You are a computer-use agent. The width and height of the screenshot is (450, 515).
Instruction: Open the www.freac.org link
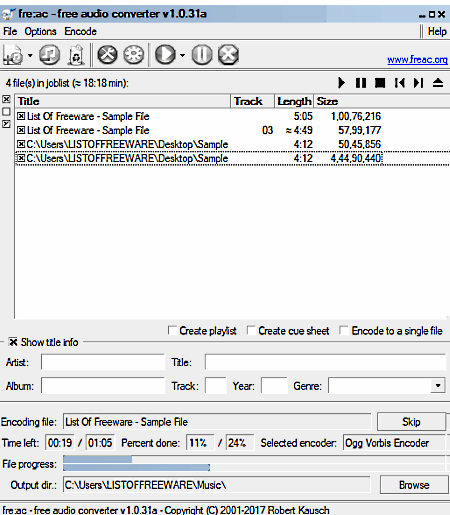[417, 60]
